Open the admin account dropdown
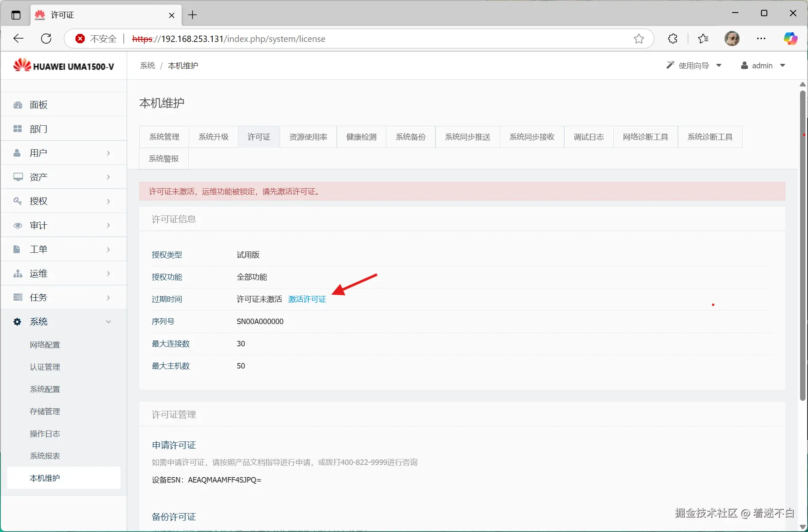 763,65
